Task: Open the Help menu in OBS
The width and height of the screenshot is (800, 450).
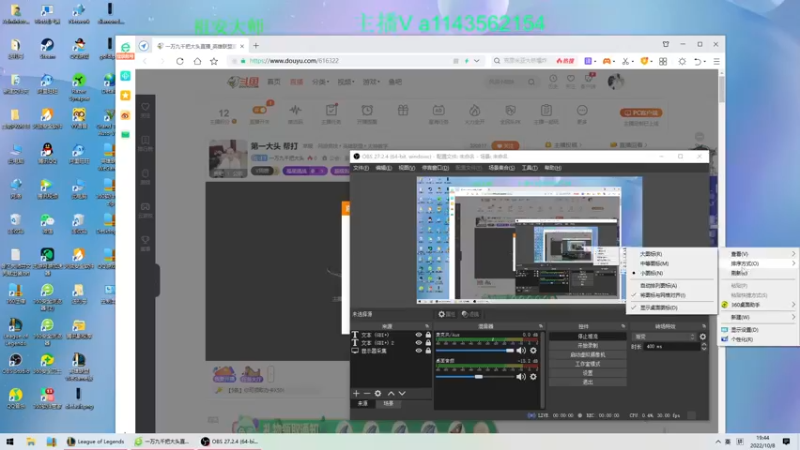Action: 553,168
